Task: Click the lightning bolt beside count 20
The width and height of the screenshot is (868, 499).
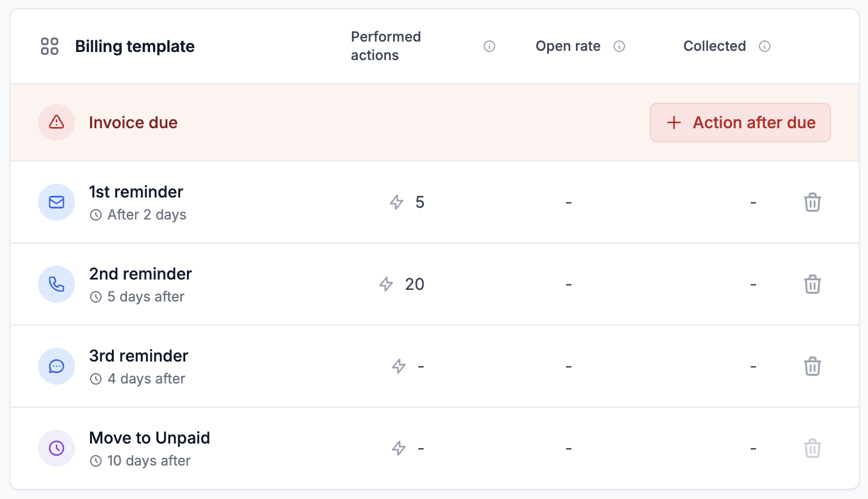Action: pyautogui.click(x=386, y=284)
